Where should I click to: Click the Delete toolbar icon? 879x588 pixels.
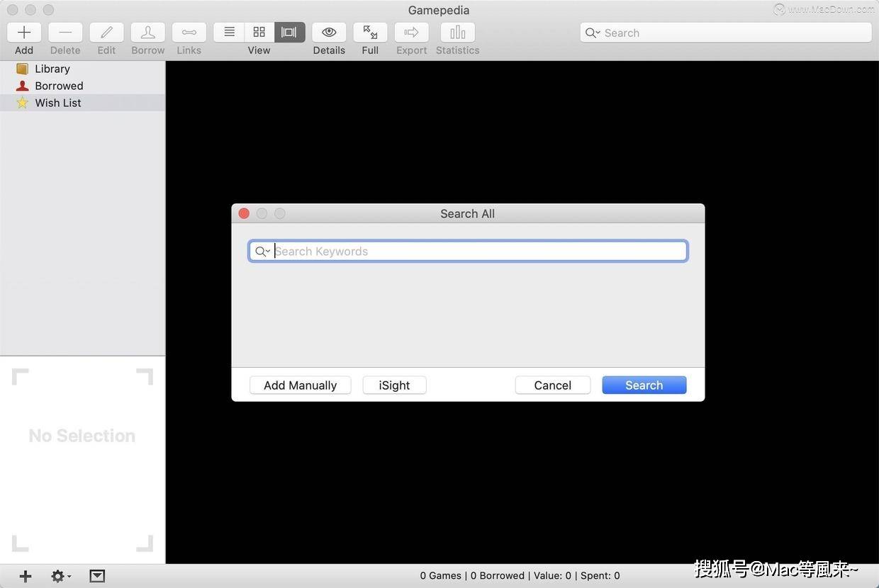coord(65,33)
